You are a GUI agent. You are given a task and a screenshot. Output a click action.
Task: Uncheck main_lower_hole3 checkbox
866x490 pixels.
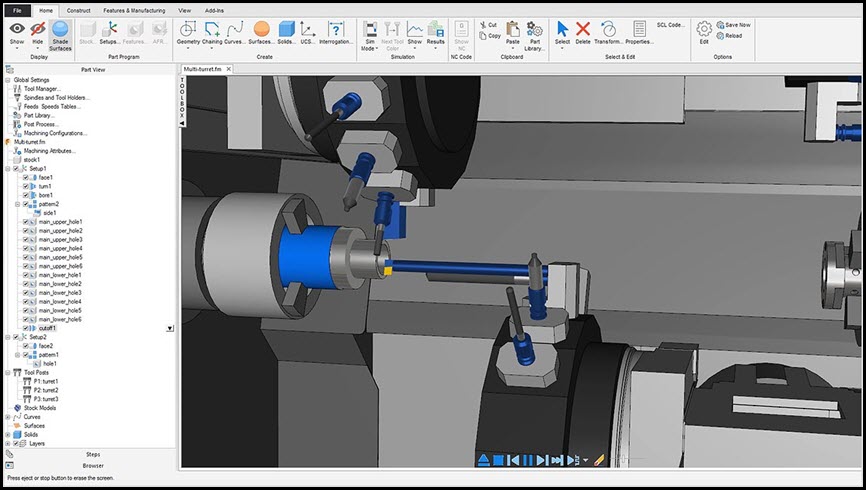point(25,293)
